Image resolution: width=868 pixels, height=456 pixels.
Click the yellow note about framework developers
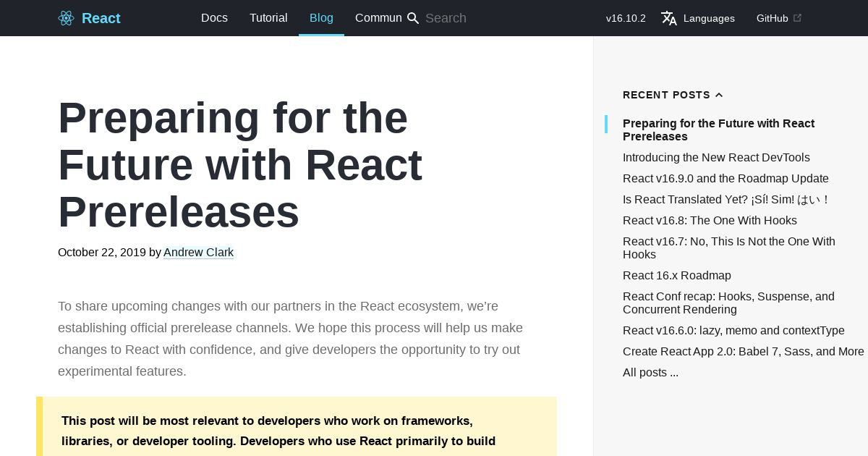click(x=297, y=426)
